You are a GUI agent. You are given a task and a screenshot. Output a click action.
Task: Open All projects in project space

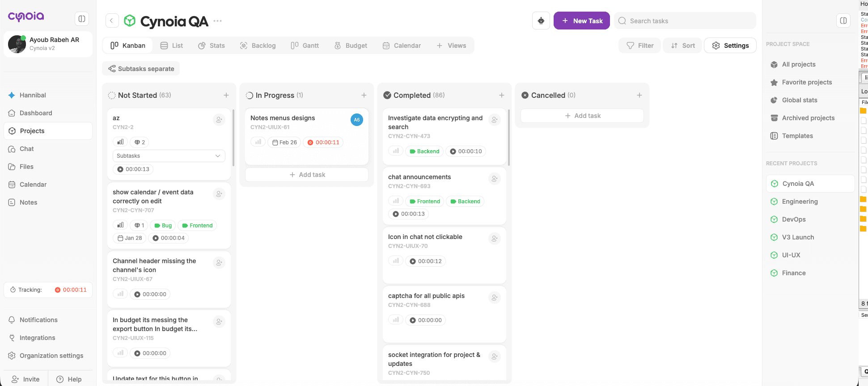point(810,64)
